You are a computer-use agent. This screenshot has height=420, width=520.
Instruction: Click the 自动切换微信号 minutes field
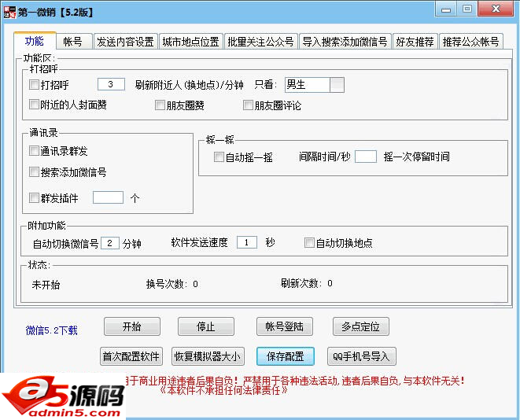pos(110,243)
